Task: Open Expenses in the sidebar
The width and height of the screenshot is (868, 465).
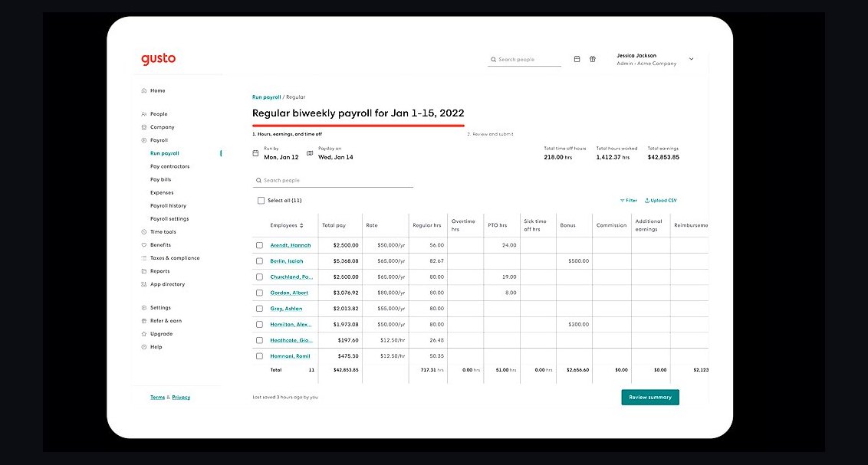Action: [162, 193]
